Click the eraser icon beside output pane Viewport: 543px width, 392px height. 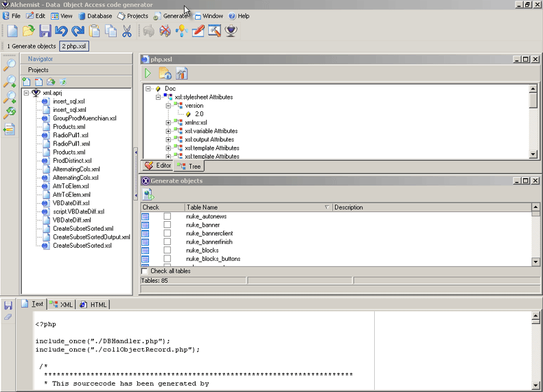pos(8,317)
